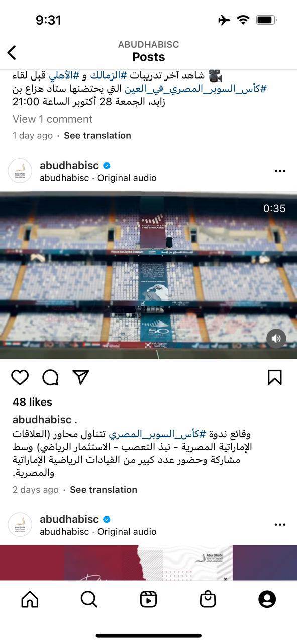Tap See translation under the 1 day ago post
Image resolution: width=297 pixels, height=644 pixels.
click(97, 135)
